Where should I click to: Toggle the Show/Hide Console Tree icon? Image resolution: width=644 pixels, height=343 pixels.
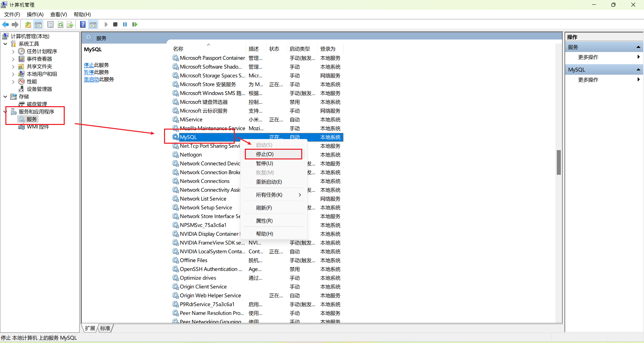click(x=38, y=24)
